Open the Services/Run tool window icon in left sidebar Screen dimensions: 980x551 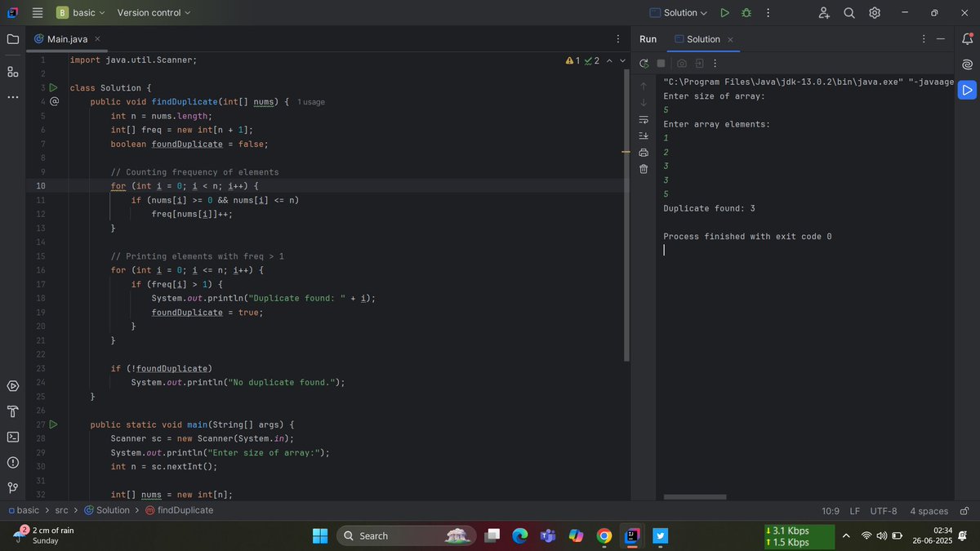12,385
